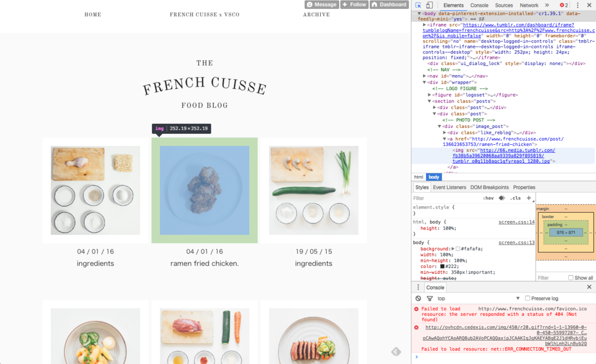Viewport: 596px width, 364px height.
Task: Clear the console with the ban icon
Action: point(418,298)
